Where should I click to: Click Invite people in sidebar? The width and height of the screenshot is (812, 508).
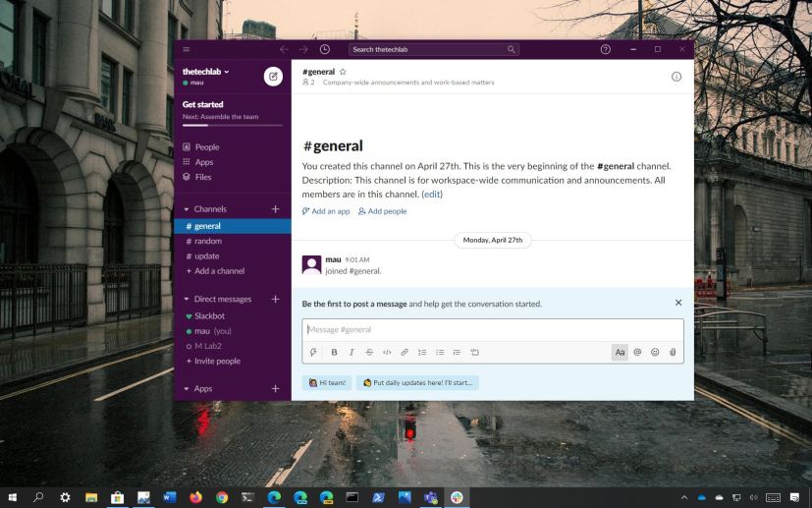click(233, 361)
